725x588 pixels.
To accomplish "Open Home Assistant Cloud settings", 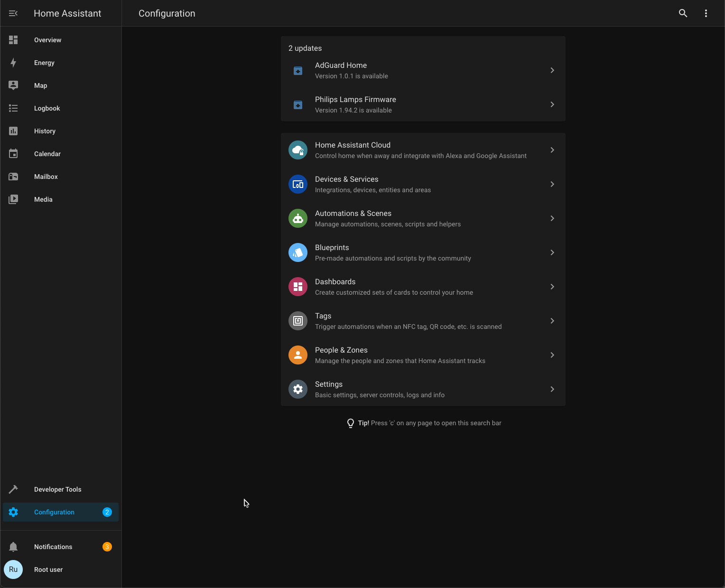I will pos(423,150).
